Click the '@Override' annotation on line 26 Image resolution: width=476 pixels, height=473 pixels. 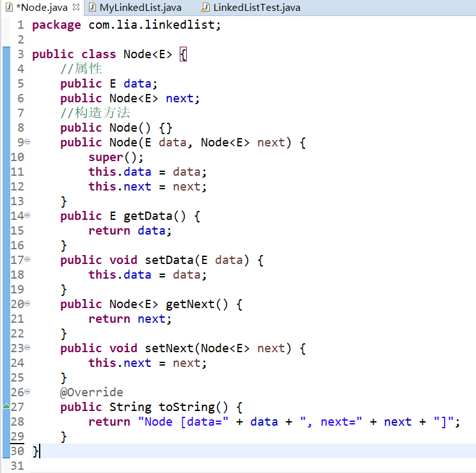[91, 392]
